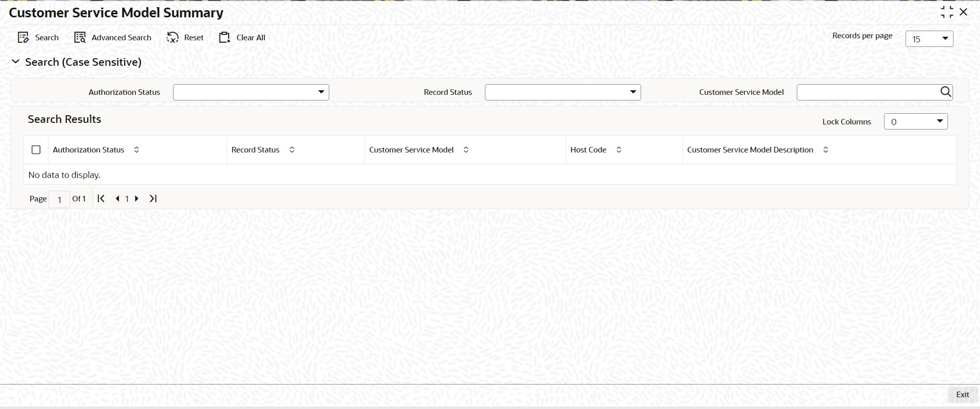Open the Records per page dropdown
The height and width of the screenshot is (409, 980).
coord(929,39)
